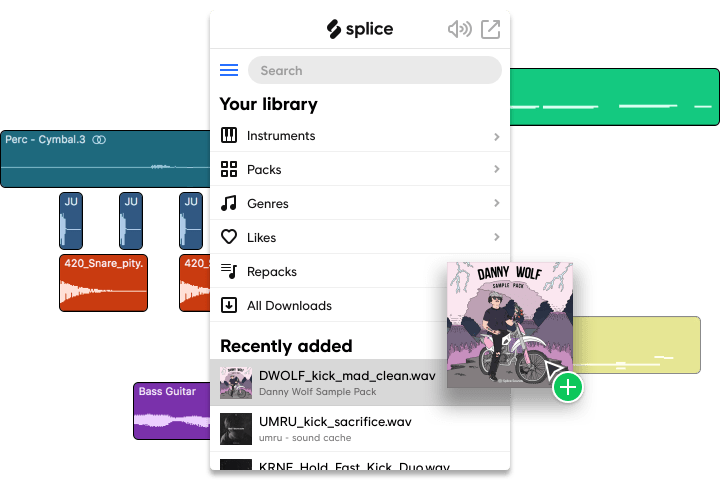This screenshot has height=480, width=720.
Task: Select UMRU_kick_sacrifice.wav sample
Action: (x=360, y=429)
